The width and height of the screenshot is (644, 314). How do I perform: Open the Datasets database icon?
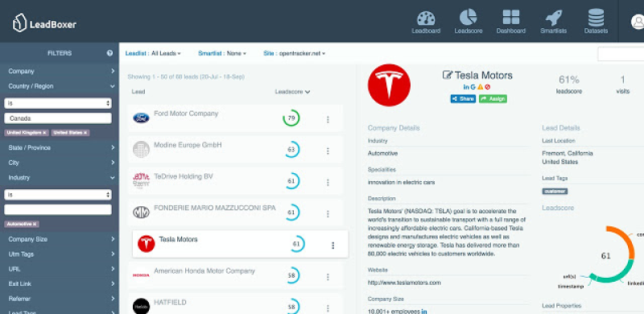click(596, 18)
